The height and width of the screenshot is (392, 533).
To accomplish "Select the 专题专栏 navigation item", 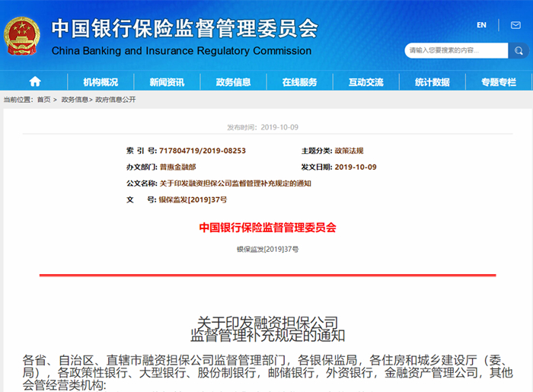I will pos(498,82).
